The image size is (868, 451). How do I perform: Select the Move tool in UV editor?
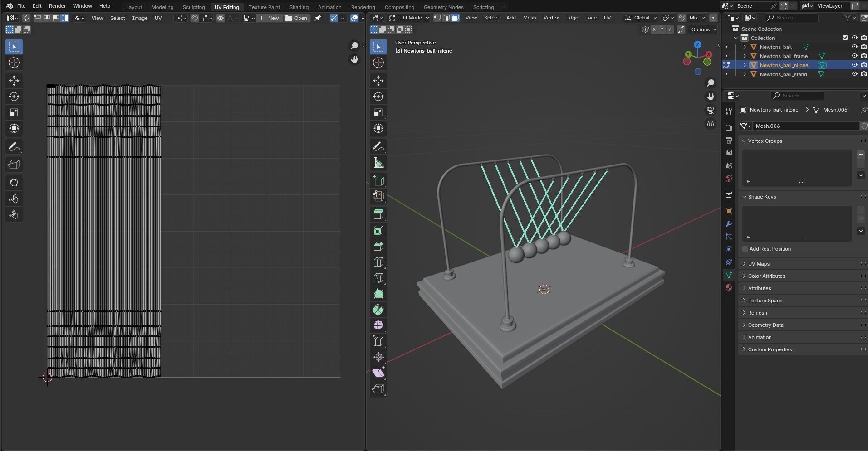pos(14,81)
